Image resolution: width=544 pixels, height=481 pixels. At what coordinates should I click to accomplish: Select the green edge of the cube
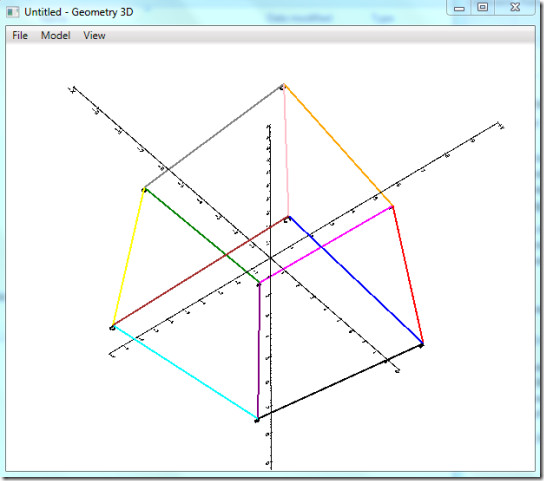(x=202, y=236)
